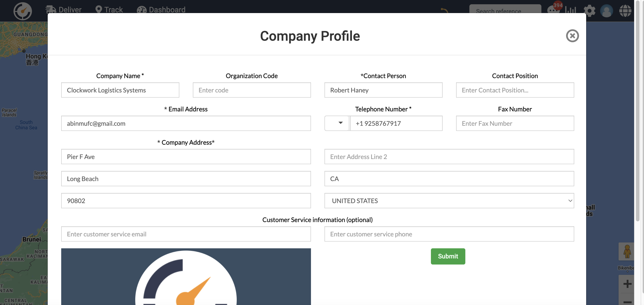
Task: Click the Contact Position input
Action: click(x=515, y=90)
